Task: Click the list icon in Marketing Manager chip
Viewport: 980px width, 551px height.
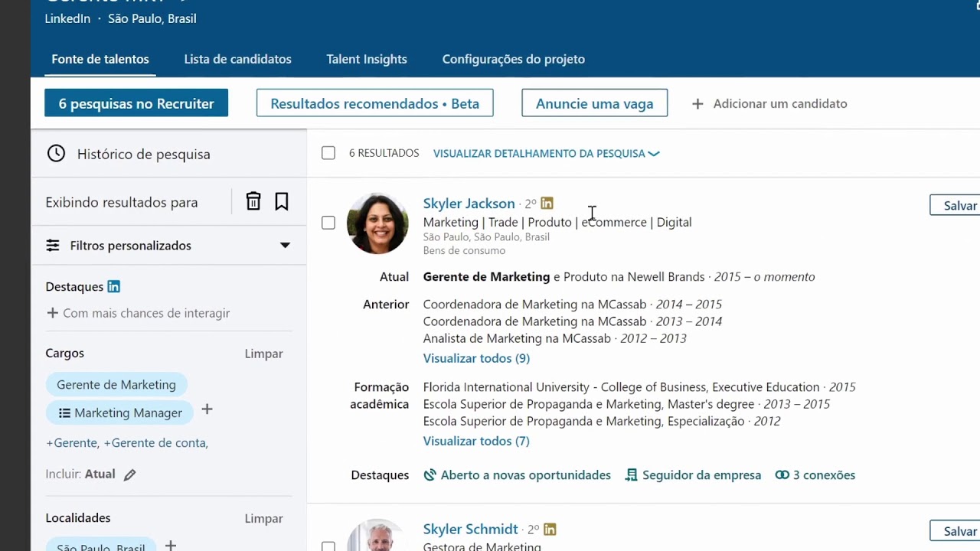Action: [x=64, y=412]
